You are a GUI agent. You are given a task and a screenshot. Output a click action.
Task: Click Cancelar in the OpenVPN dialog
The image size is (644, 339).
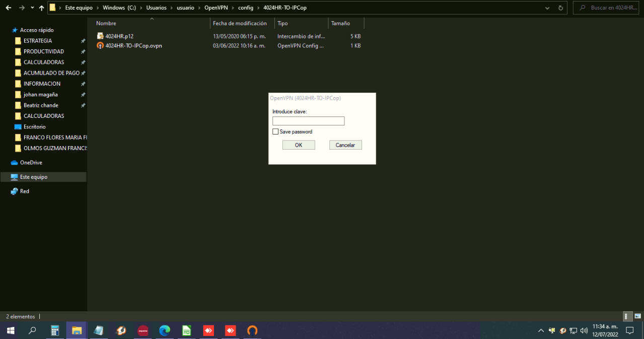point(345,145)
